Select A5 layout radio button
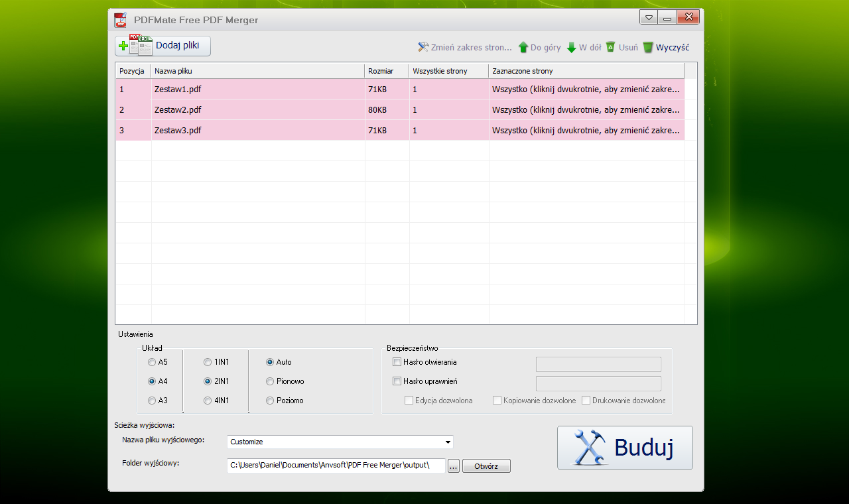 [152, 362]
